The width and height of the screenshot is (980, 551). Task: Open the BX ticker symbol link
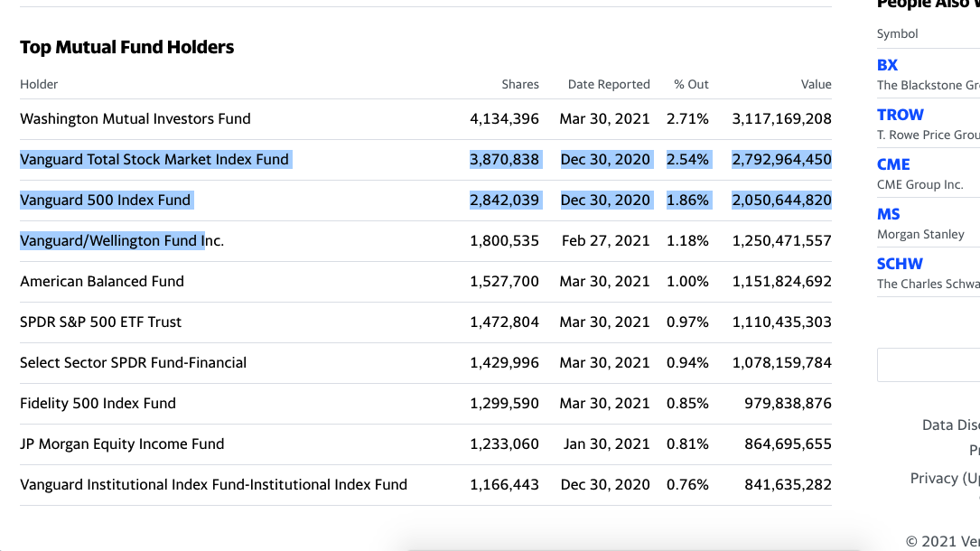point(887,65)
